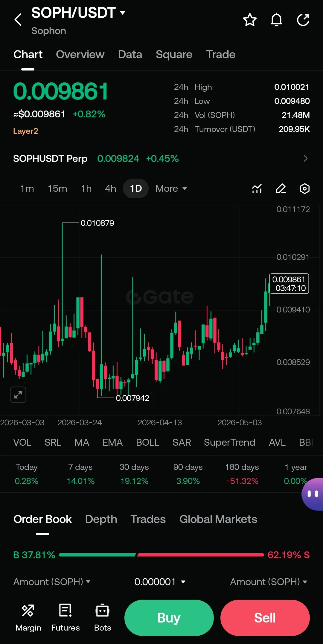Tap the 7 days 14.01% performance
The image size is (323, 644).
click(x=80, y=474)
